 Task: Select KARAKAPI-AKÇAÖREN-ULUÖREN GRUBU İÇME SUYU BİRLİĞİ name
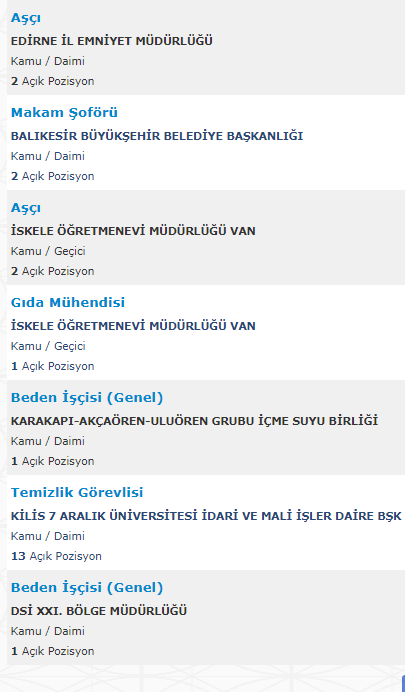194,421
